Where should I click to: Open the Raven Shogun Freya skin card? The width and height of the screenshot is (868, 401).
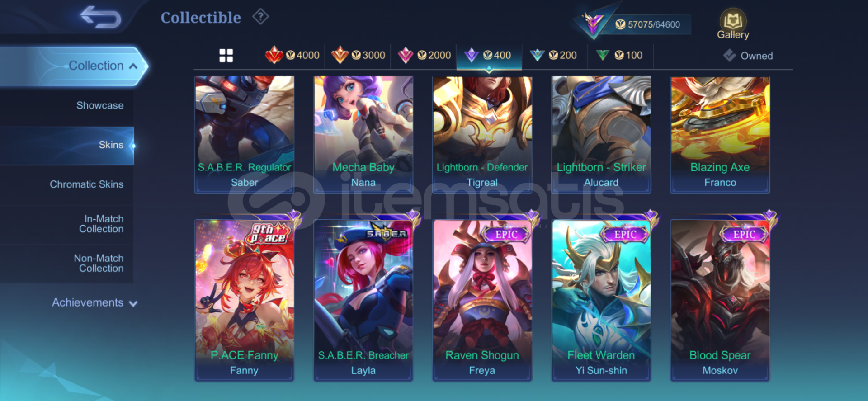[x=482, y=300]
